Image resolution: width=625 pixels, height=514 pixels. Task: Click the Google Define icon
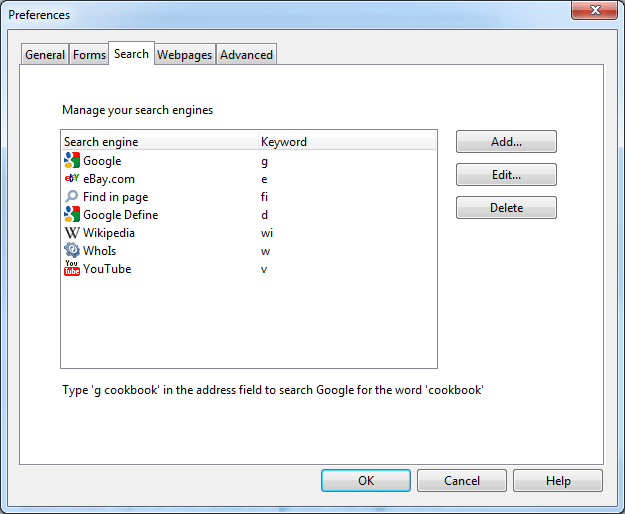tap(71, 215)
